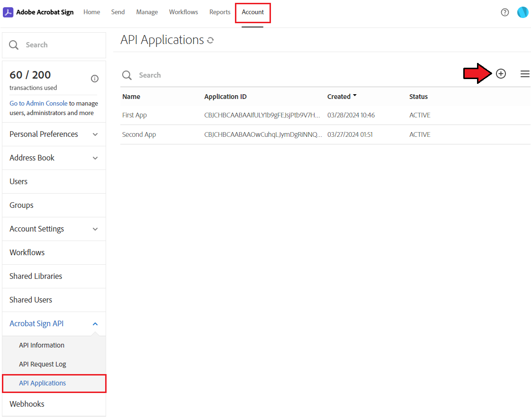This screenshot has width=531, height=420.
Task: Open the Account tab
Action: (x=252, y=12)
